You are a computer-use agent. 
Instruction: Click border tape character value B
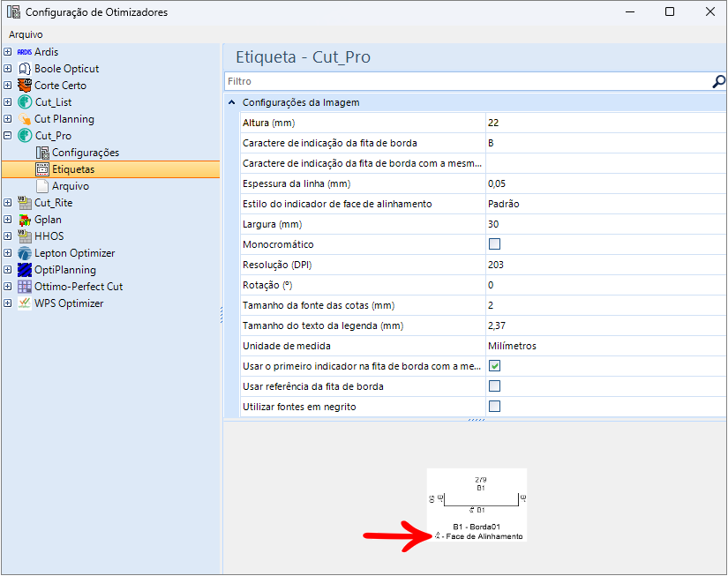[605, 143]
